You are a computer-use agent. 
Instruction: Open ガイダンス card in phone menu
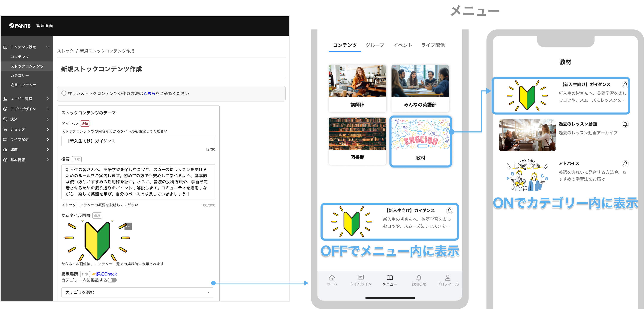click(389, 222)
